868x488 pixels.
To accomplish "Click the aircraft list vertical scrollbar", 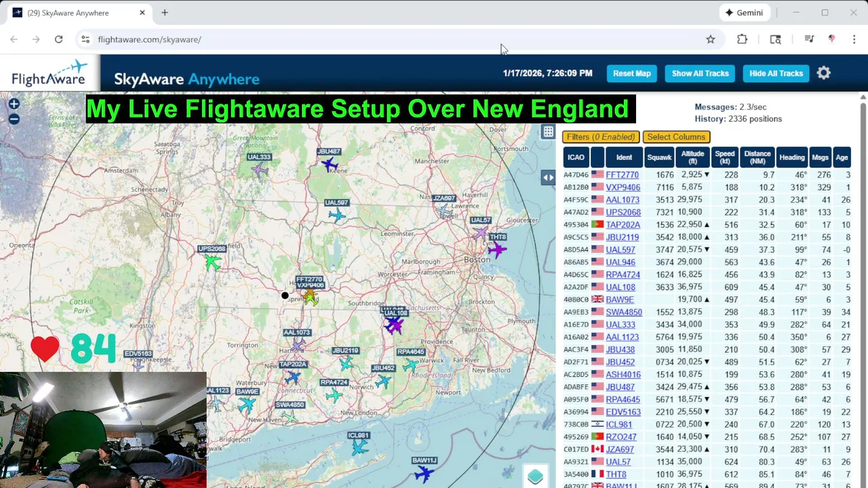I will coord(863,291).
